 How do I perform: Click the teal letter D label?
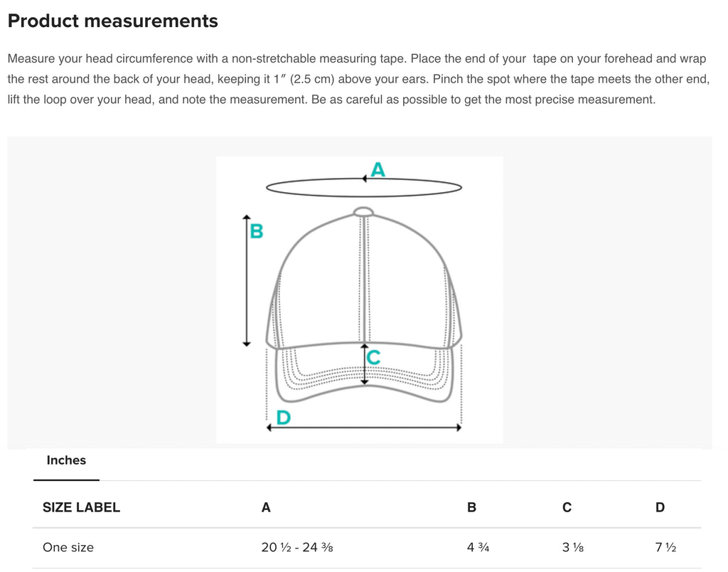tap(283, 418)
